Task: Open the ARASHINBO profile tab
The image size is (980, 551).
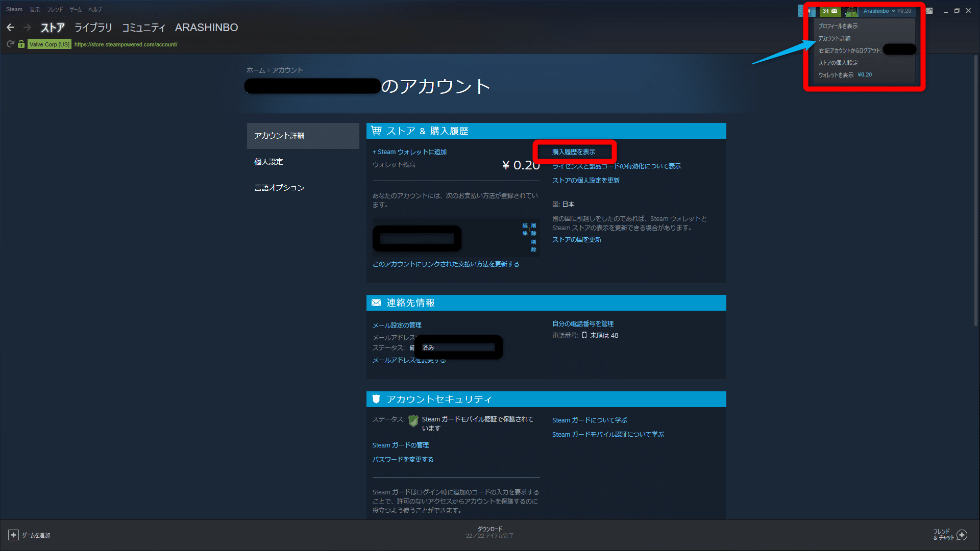Action: coord(207,28)
